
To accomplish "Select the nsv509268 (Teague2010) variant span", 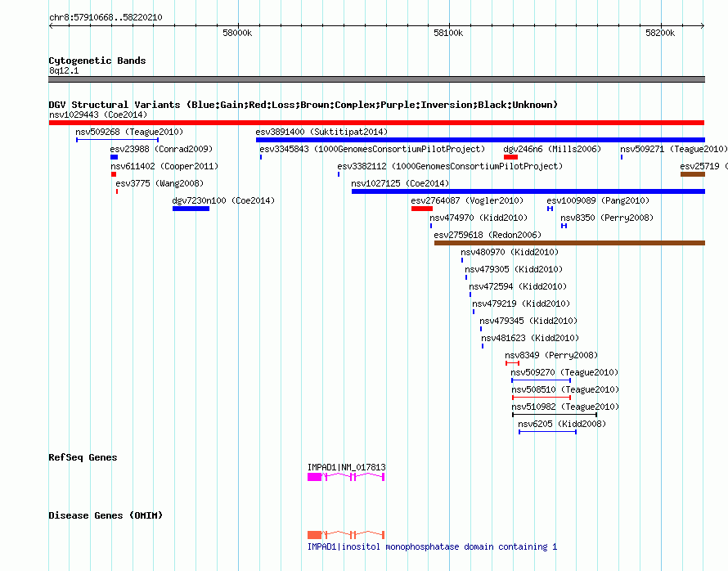I will [x=118, y=140].
